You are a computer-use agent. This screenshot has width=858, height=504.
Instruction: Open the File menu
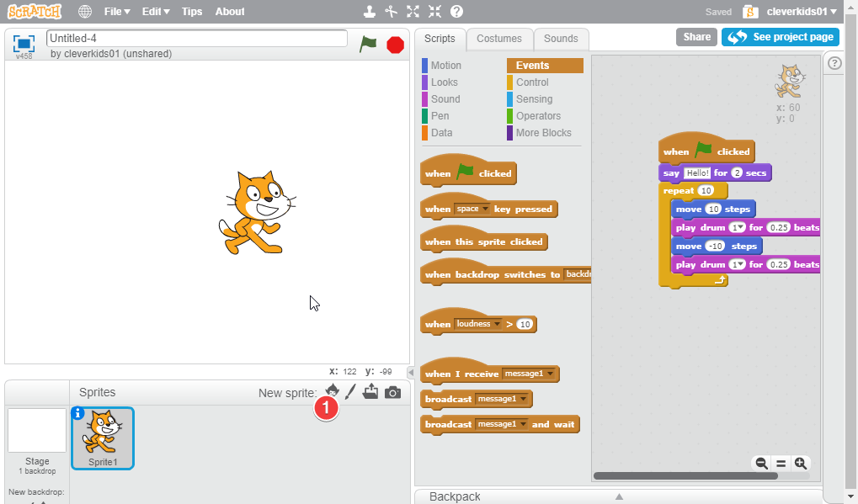pos(117,12)
